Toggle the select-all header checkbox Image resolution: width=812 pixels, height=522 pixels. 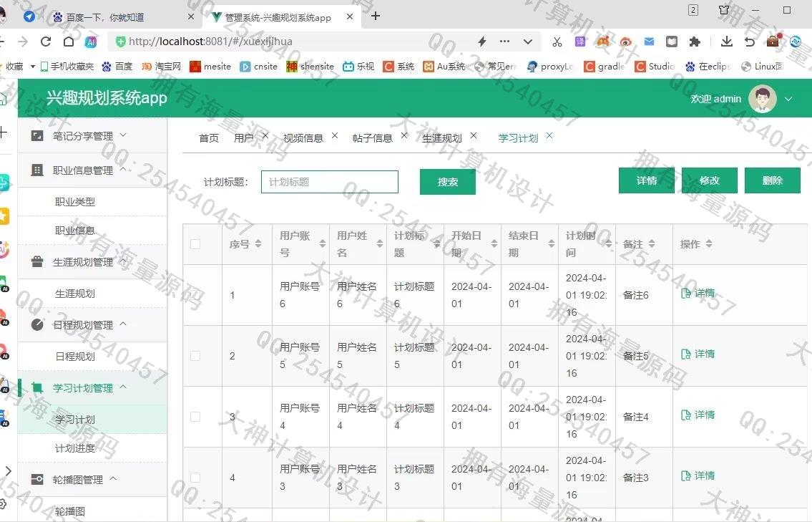click(x=195, y=243)
